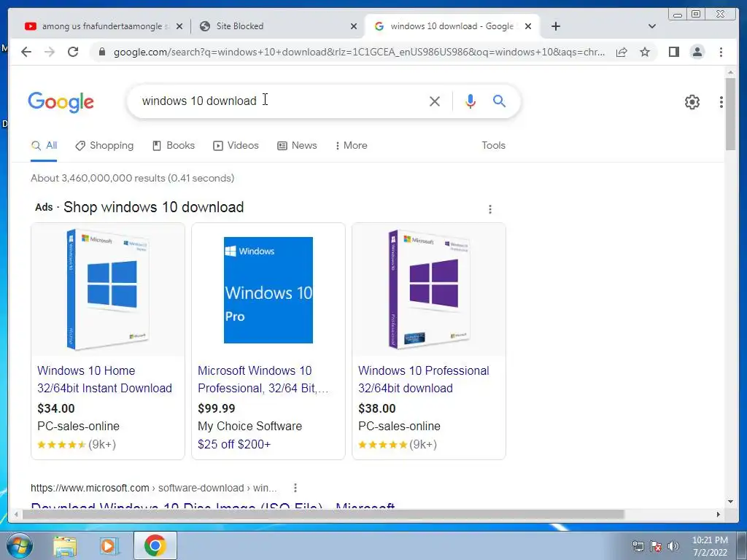Click the scroll up arrow
The height and width of the screenshot is (560, 747).
(730, 72)
